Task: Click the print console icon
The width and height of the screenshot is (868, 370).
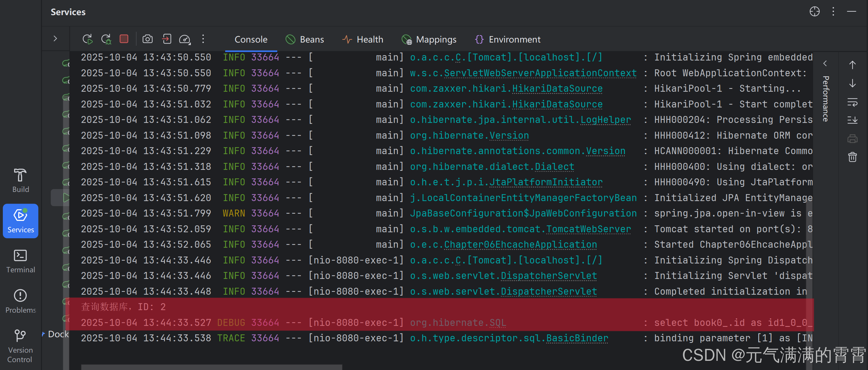Action: click(852, 138)
